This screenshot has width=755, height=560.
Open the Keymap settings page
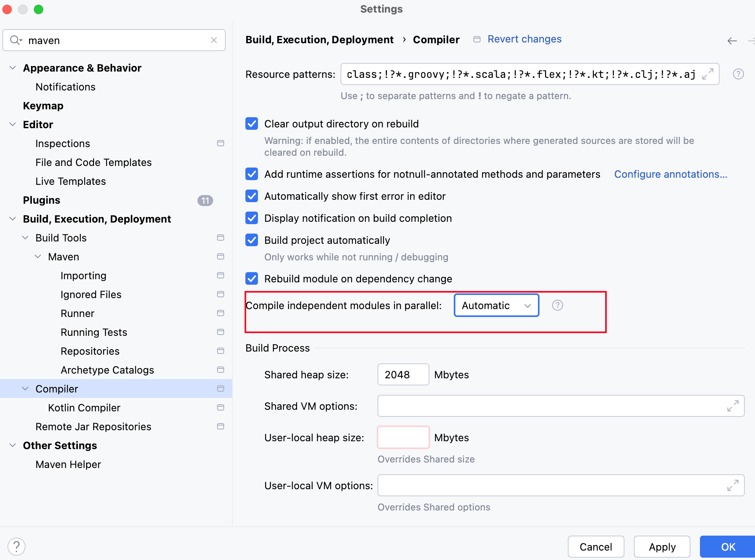click(43, 106)
